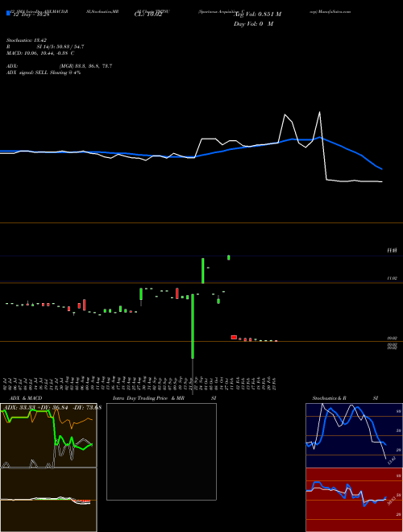403x532 pixels.
Task: Click the largest red candle near the 10.02 line
Action: tap(234, 337)
